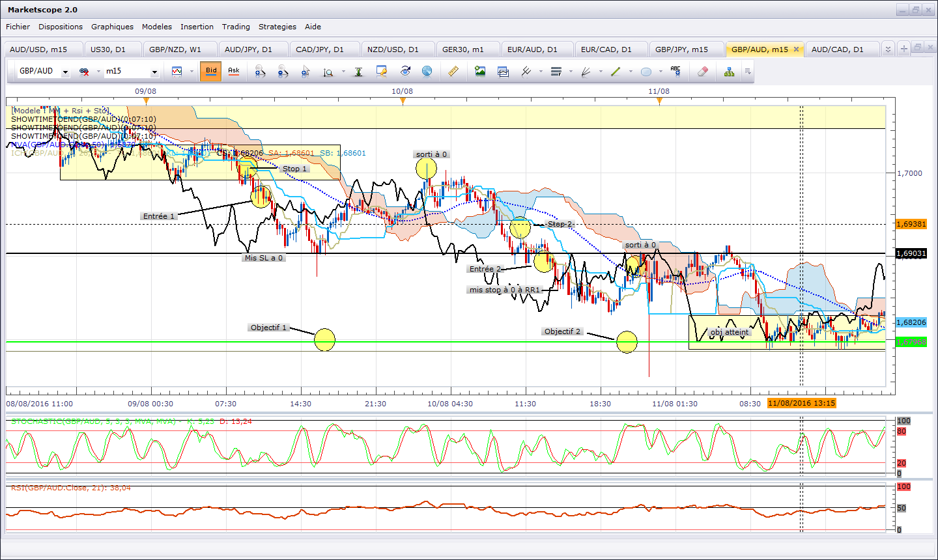
Task: Expand the unlink icon dropdown arrow
Action: coord(98,72)
